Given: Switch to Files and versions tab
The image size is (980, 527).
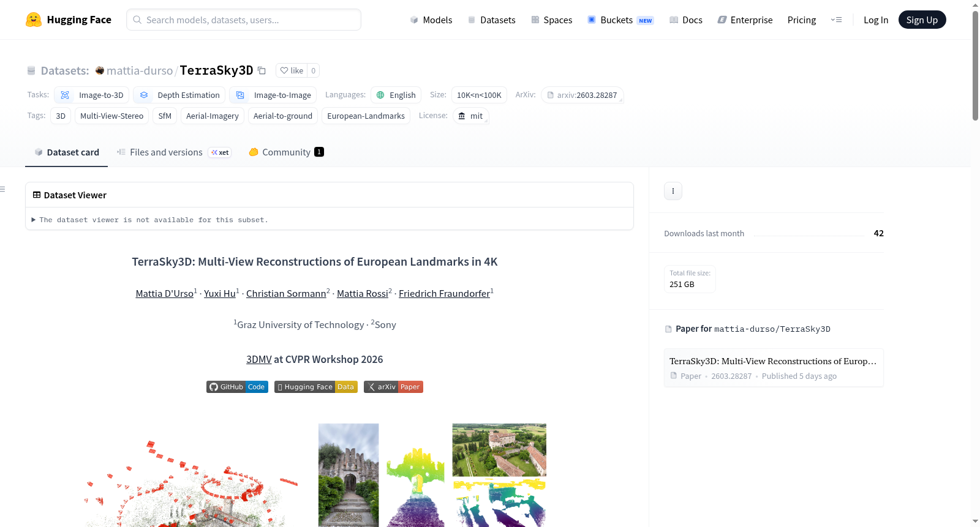Looking at the screenshot, I should [x=174, y=152].
